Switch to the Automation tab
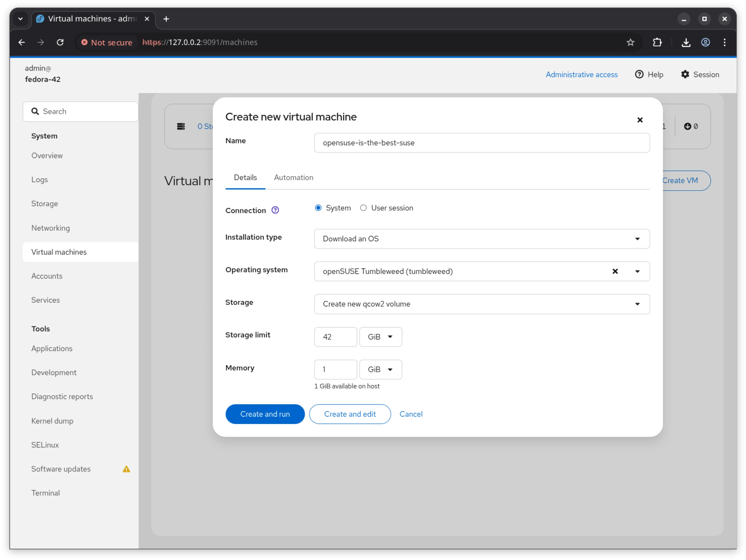Screen dimensions: 746x560 coord(293,177)
